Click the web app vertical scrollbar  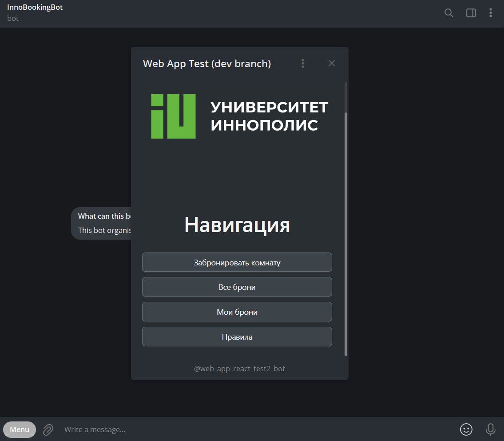[x=346, y=234]
